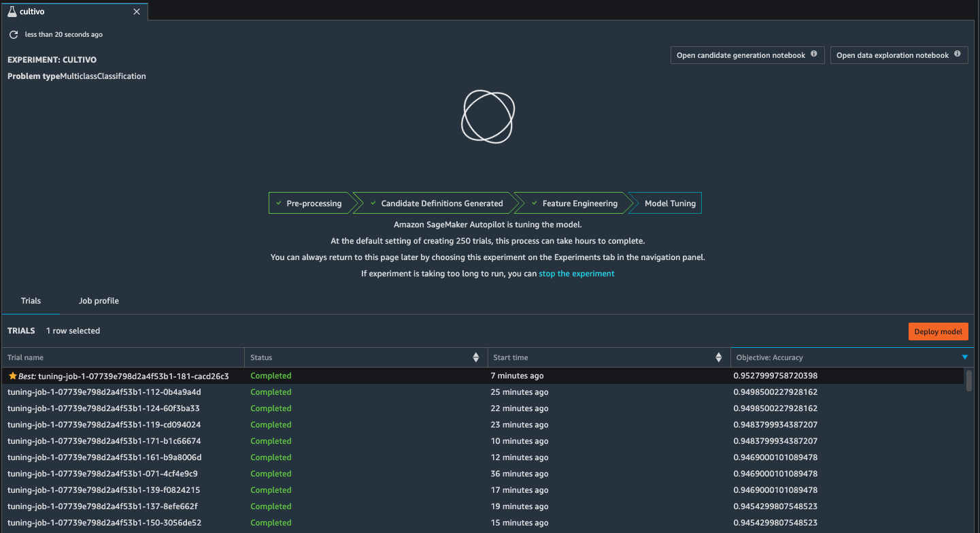Click the star icon on the Best trial
Screen dimensions: 980x533
pyautogui.click(x=12, y=376)
